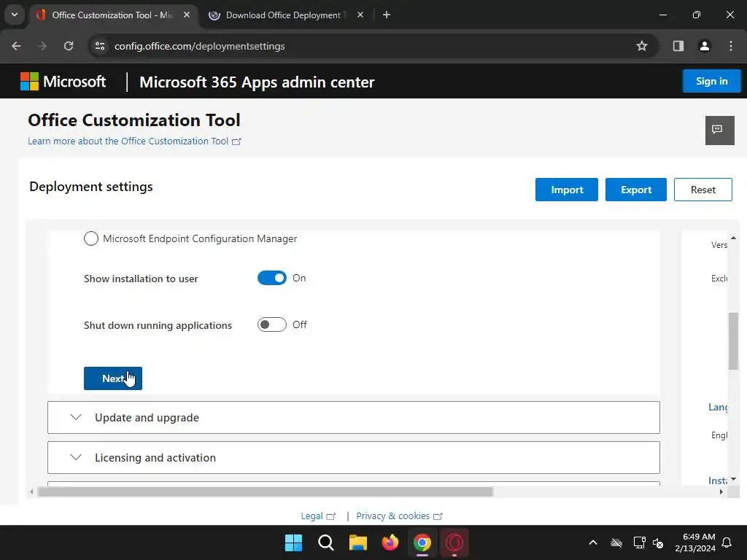Open the Windows Start menu
The width and height of the screenshot is (747, 560).
point(293,542)
